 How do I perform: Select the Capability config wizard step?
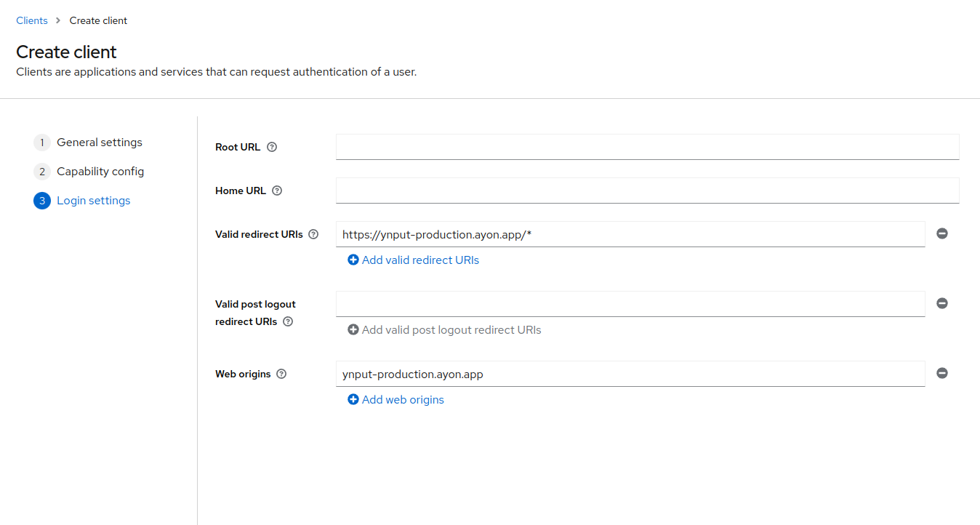point(100,171)
